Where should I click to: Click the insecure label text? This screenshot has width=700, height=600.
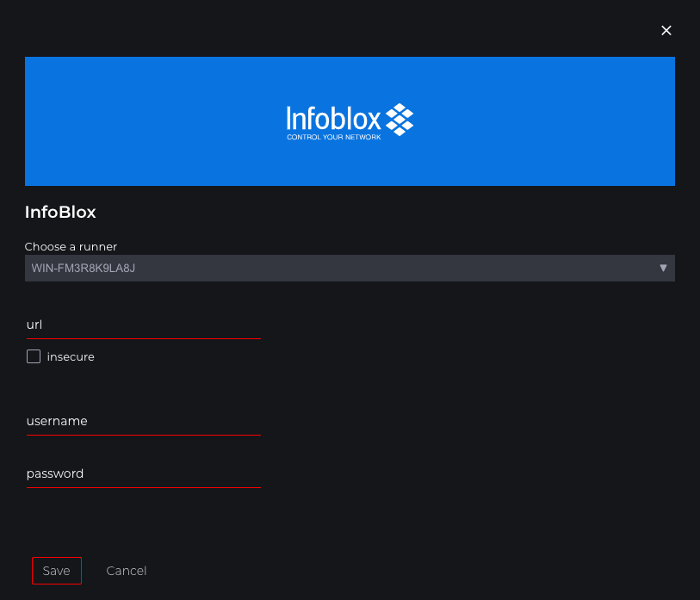[x=71, y=356]
